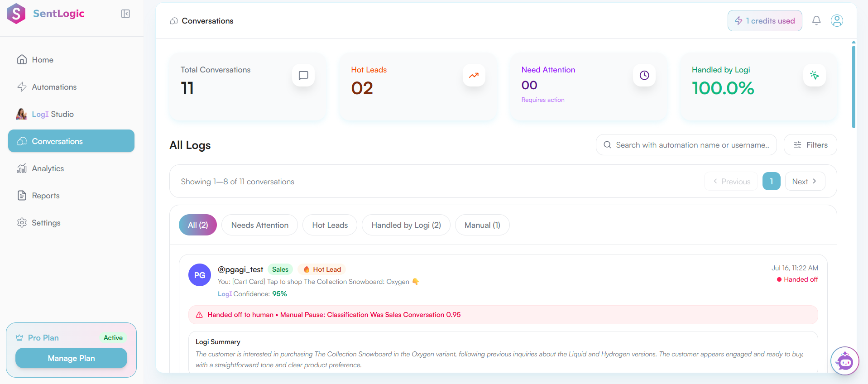Open the Analytics page
Image resolution: width=868 pixels, height=384 pixels.
[71, 168]
